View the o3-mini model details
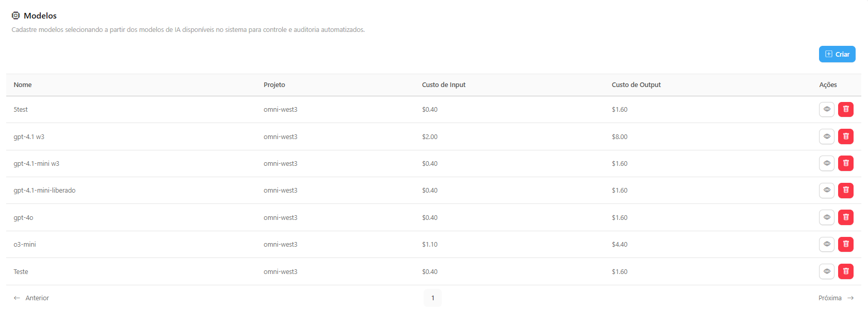The image size is (868, 309). coord(826,244)
